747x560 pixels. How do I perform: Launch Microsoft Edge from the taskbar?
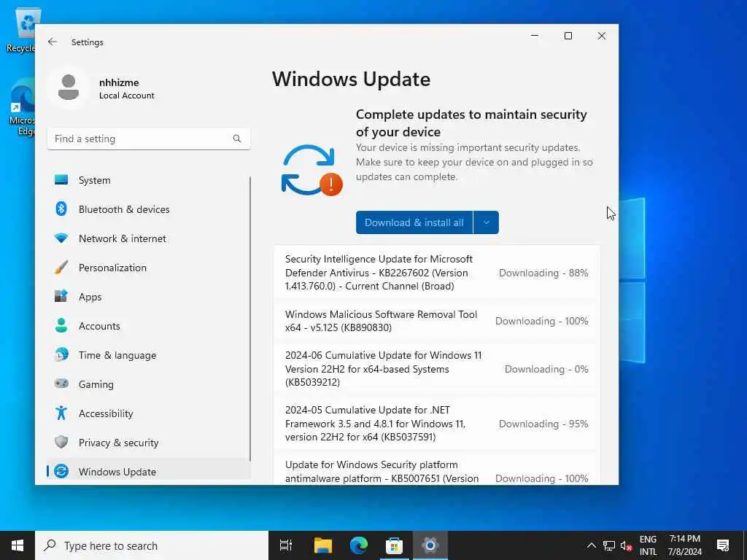coord(359,545)
